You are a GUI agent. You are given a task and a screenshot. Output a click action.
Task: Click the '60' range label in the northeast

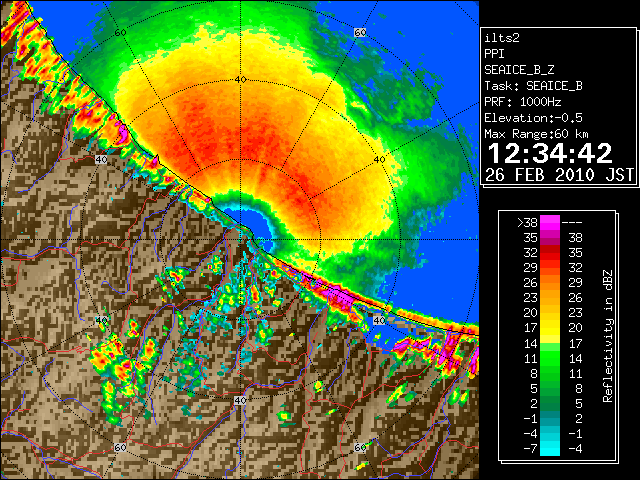tap(360, 32)
